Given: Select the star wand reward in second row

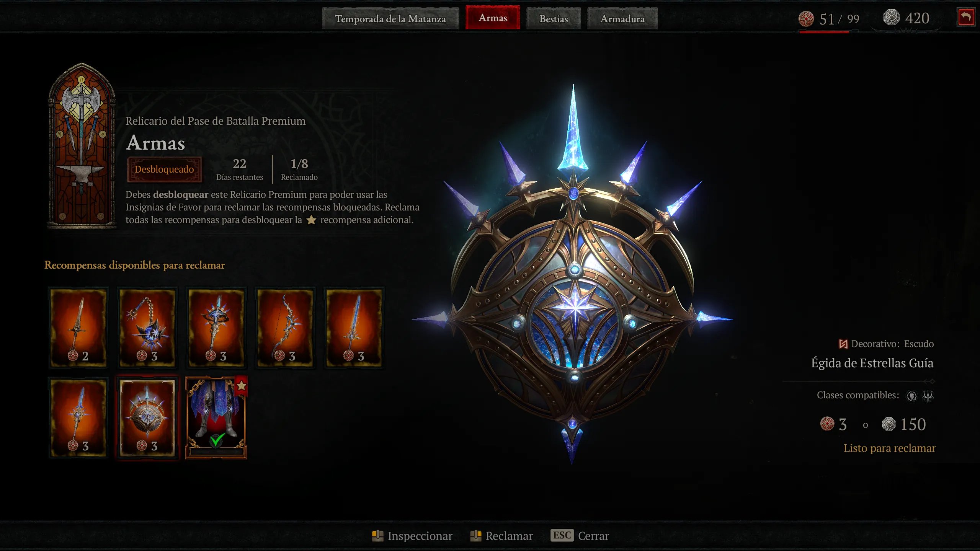Looking at the screenshot, I should pyautogui.click(x=78, y=417).
